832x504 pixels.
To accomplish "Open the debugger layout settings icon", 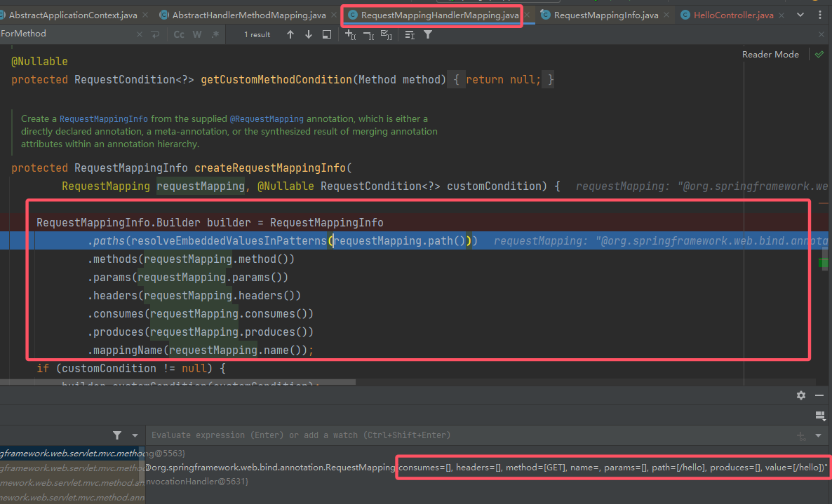I will pyautogui.click(x=820, y=416).
